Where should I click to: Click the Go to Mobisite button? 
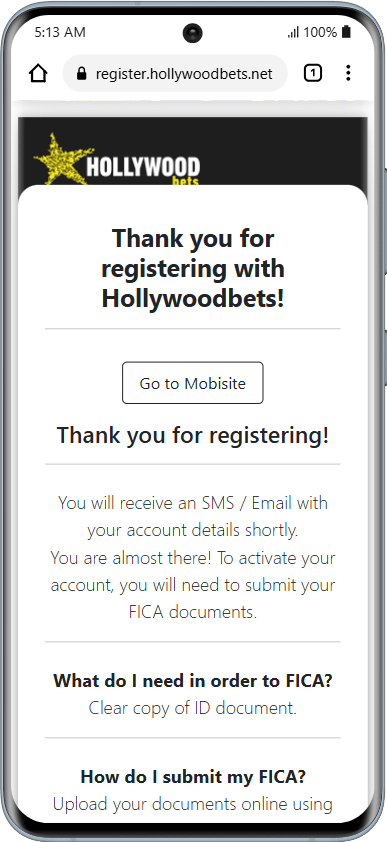pyautogui.click(x=193, y=383)
